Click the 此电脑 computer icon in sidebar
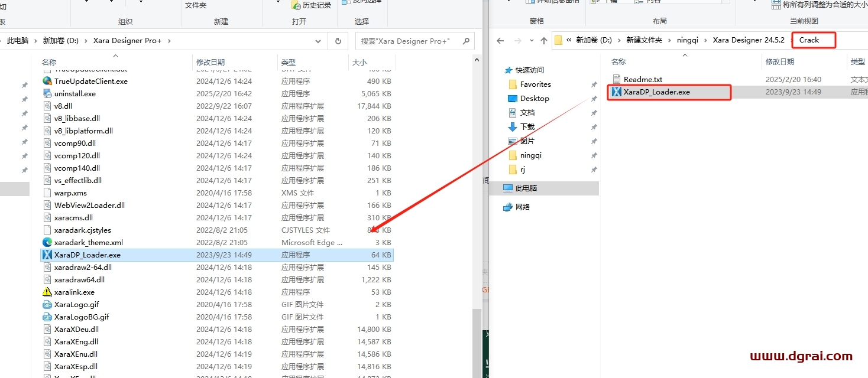Screen dimensions: 868x378 point(508,188)
